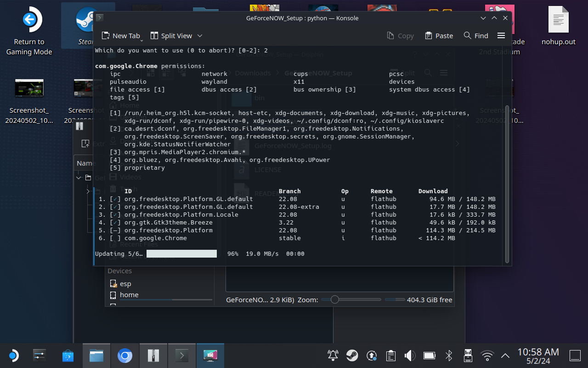Switch to Spectacle screenshot tool on taskbar
The image size is (588, 368).
(x=210, y=355)
